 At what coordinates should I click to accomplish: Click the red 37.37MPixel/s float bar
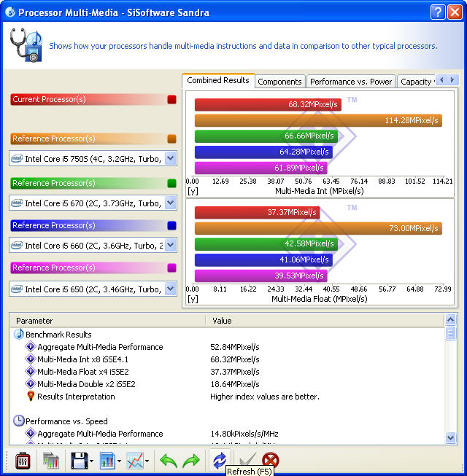click(x=257, y=212)
